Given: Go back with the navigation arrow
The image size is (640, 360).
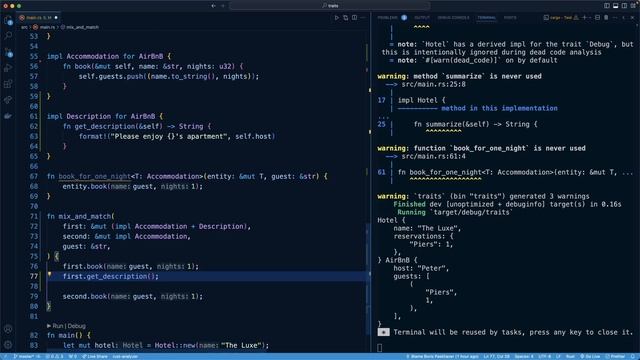Looking at the screenshot, I should 213,6.
